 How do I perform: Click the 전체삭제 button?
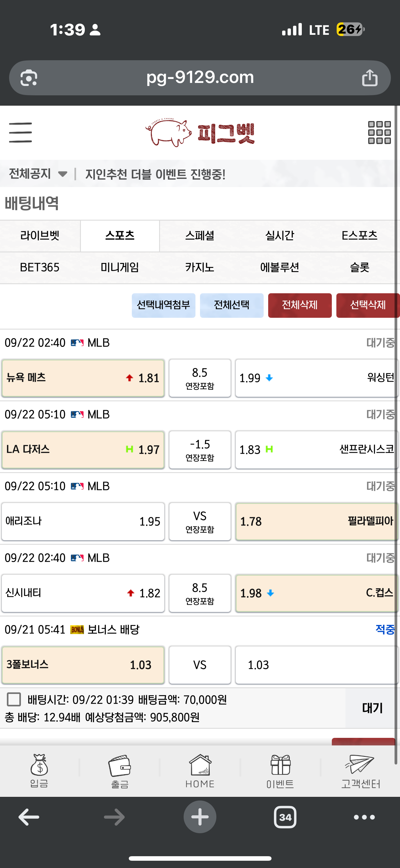tap(299, 305)
